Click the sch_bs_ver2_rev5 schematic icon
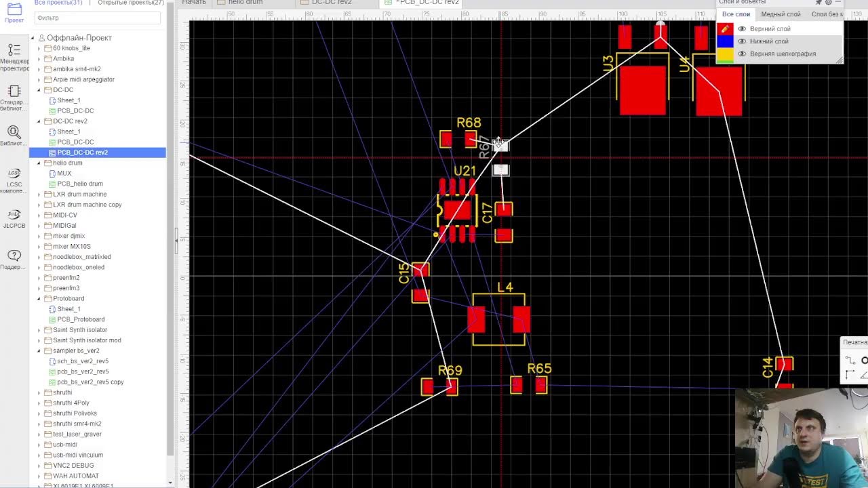This screenshot has width=868, height=488. tap(52, 361)
